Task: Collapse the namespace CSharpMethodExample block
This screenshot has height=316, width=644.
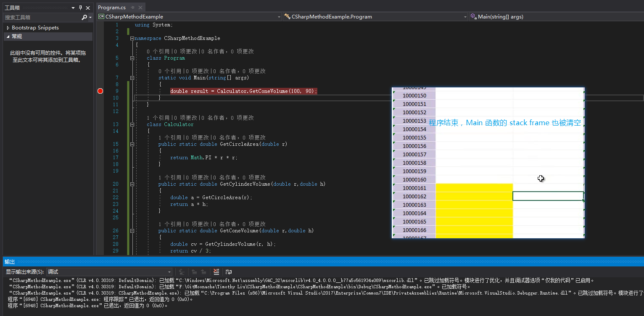Action: [132, 38]
